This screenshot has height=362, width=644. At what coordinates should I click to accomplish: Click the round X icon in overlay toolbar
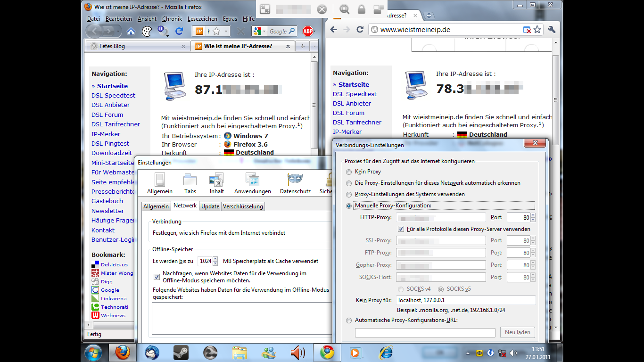coord(322,9)
